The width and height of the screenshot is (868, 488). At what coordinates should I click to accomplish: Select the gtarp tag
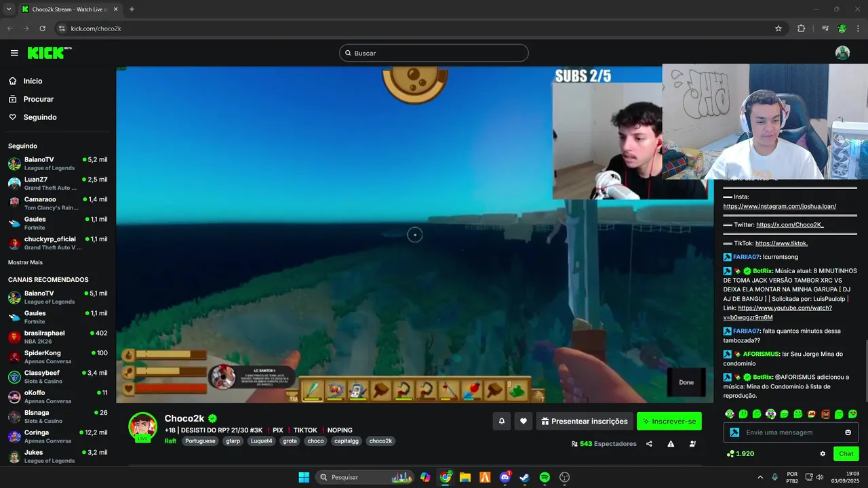[x=233, y=441]
